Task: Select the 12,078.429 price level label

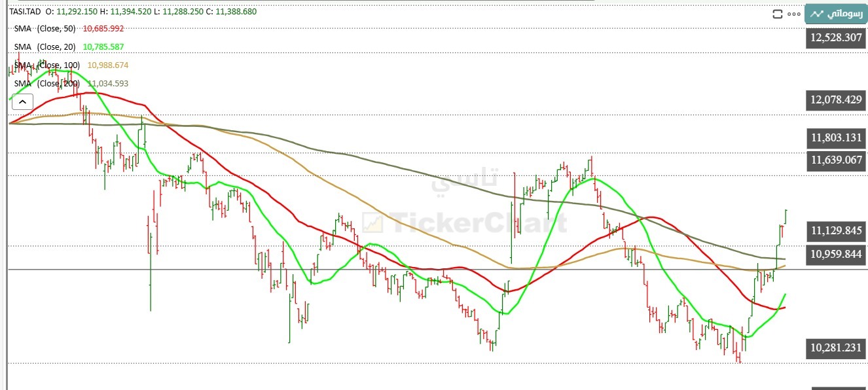Action: 836,100
